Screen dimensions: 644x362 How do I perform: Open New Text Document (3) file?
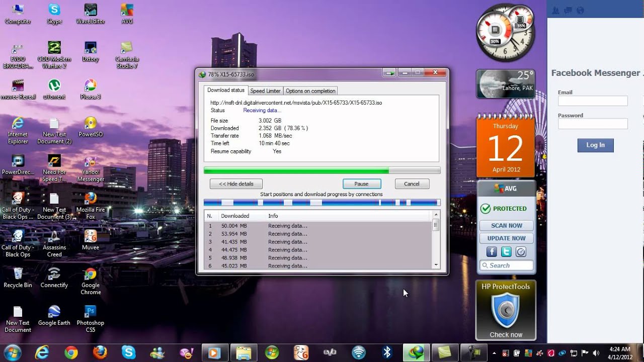point(54,206)
